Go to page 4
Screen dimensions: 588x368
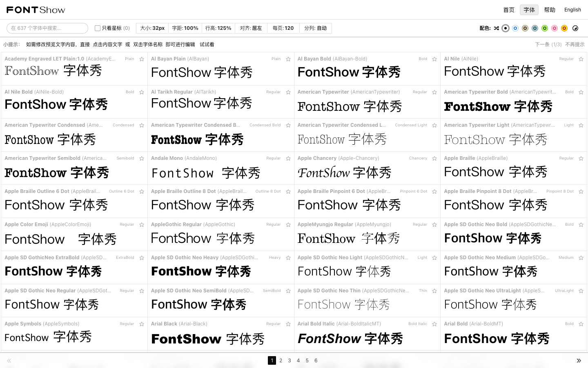[x=298, y=361]
